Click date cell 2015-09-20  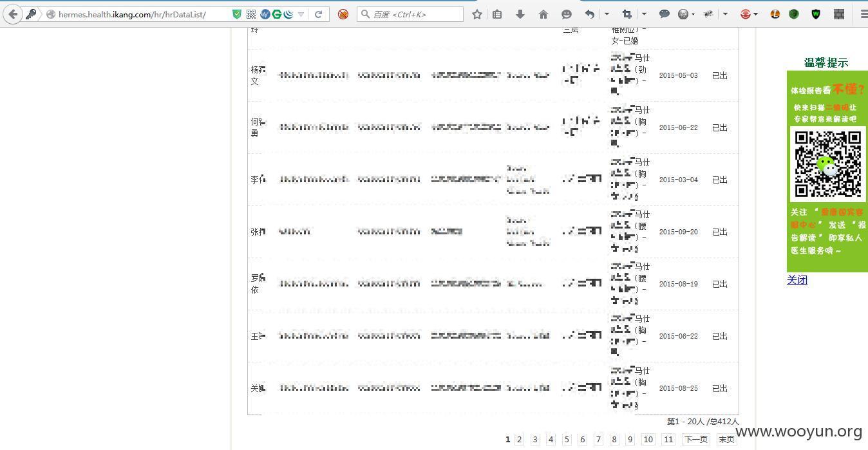click(678, 232)
